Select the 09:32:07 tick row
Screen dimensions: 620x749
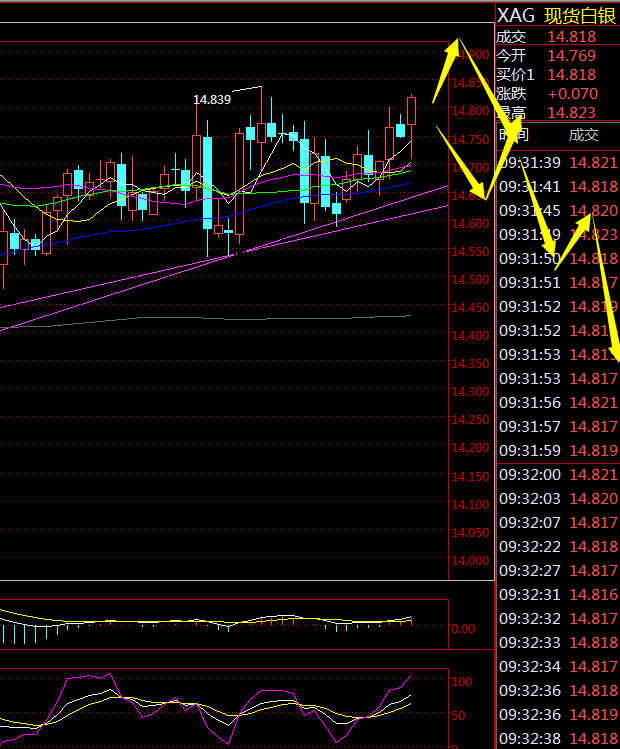click(x=558, y=523)
